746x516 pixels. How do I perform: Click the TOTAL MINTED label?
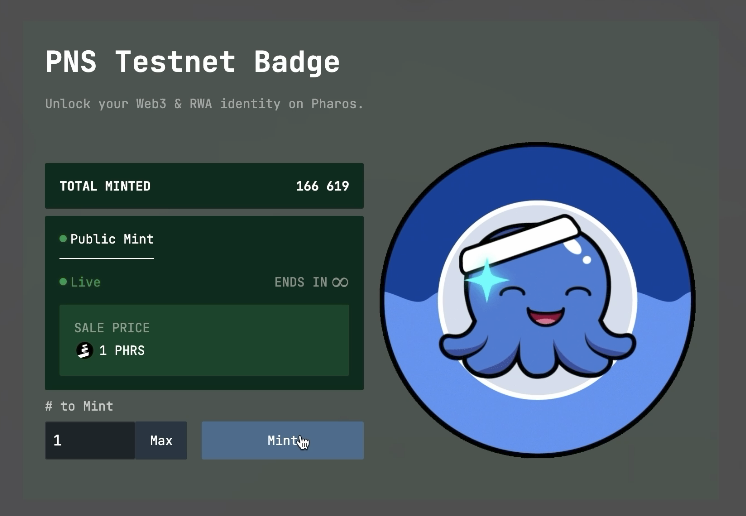point(105,186)
